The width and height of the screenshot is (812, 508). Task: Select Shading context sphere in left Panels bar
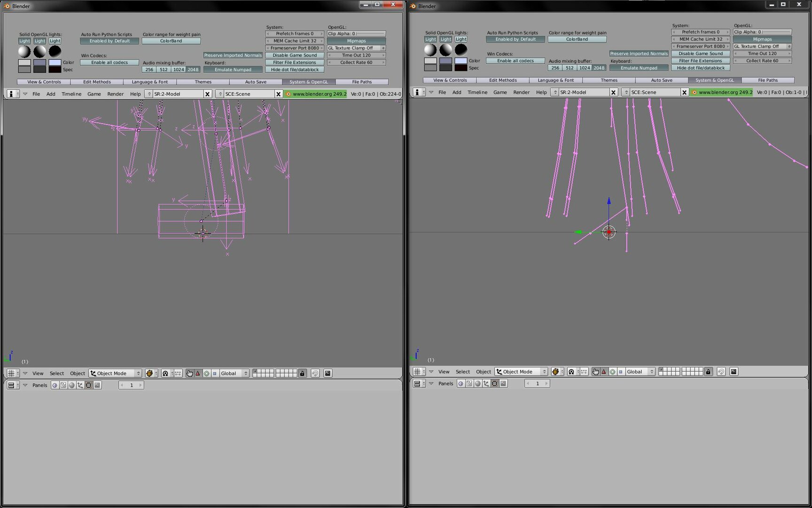[x=72, y=385]
